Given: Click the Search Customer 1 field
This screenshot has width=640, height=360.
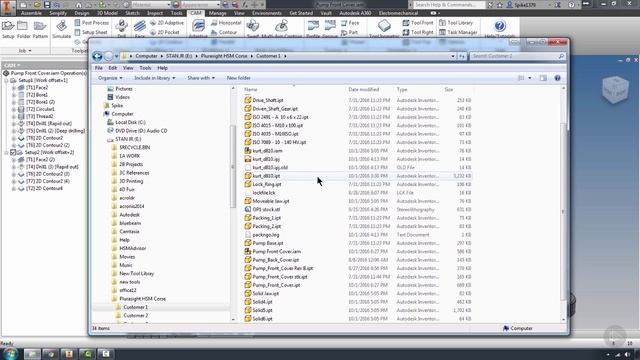Looking at the screenshot, I should coord(518,56).
